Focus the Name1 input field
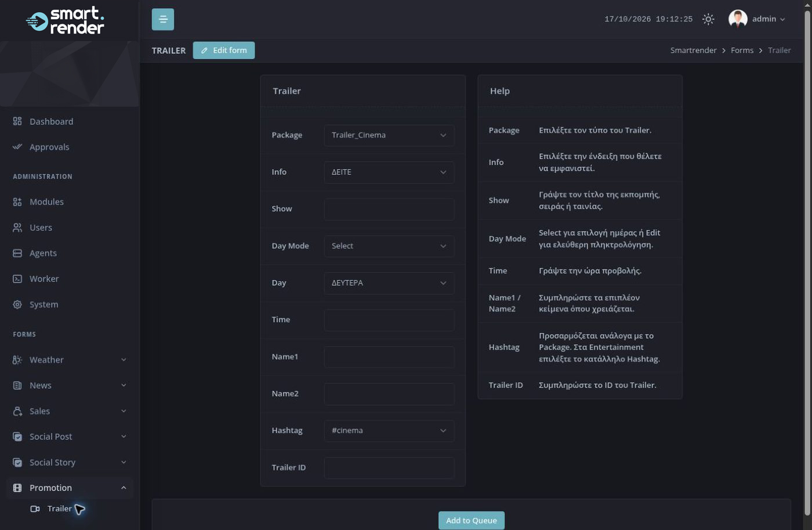 pyautogui.click(x=389, y=357)
